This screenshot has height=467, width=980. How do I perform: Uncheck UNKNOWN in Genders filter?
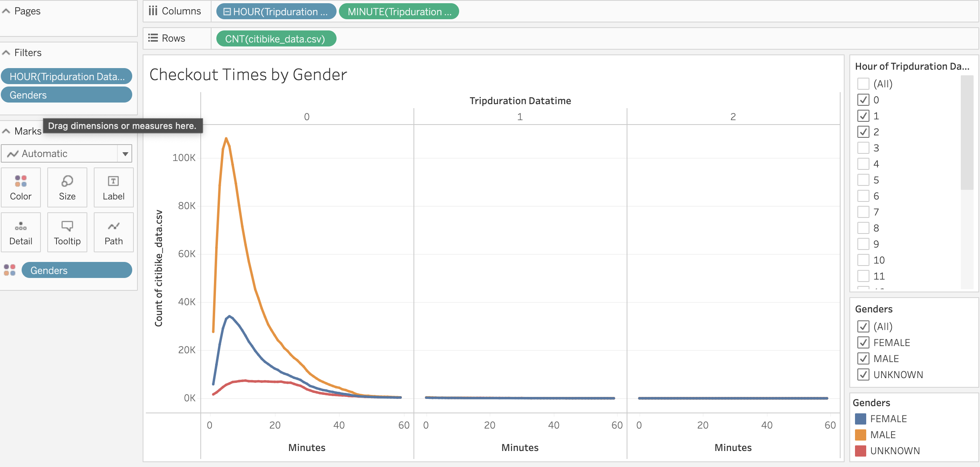pos(863,374)
